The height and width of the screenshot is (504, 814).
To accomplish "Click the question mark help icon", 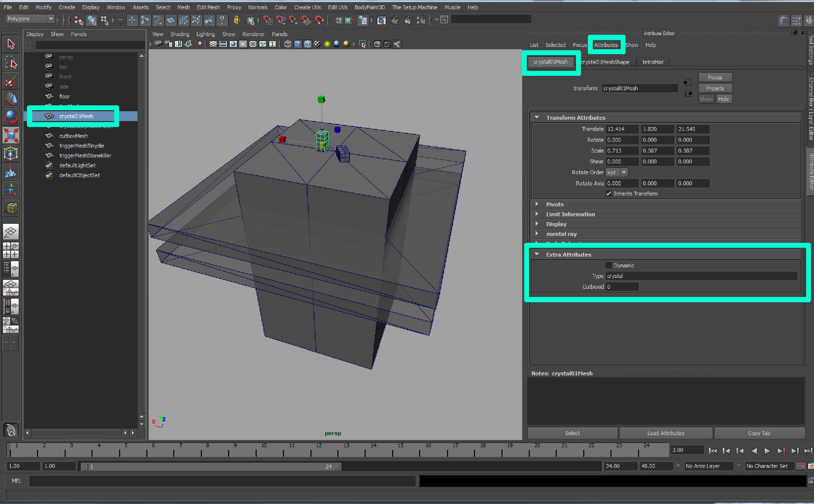I will pyautogui.click(x=222, y=21).
